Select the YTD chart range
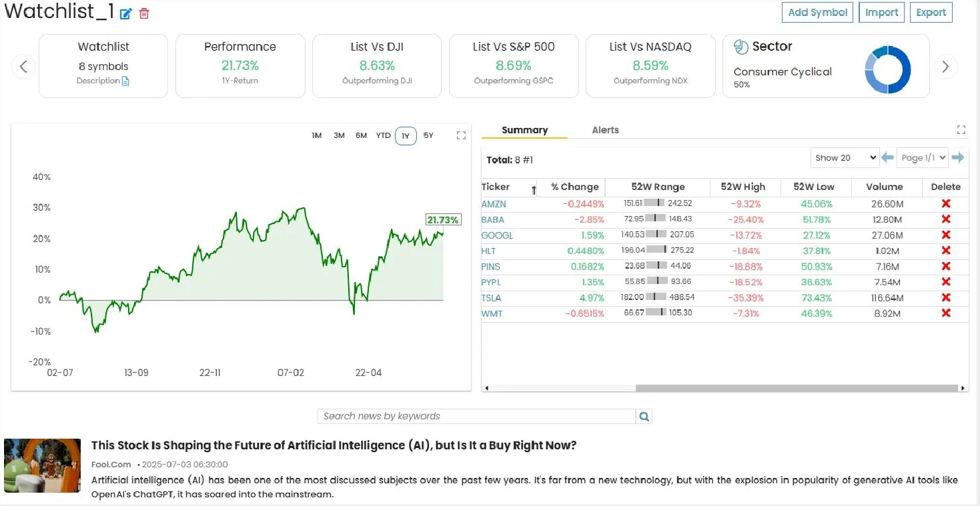Viewport: 980px width, 506px height. click(x=383, y=135)
